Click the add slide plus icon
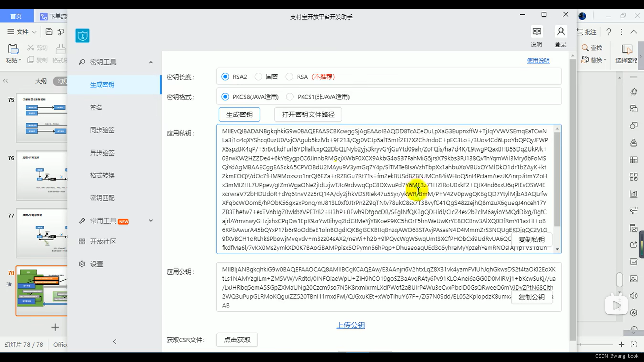Image resolution: width=644 pixels, height=362 pixels. (x=55, y=327)
